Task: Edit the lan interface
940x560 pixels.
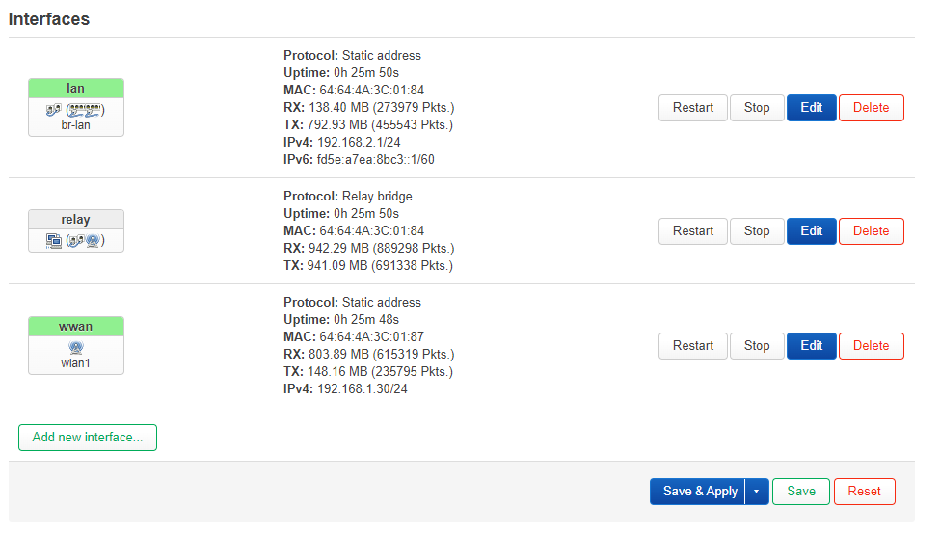Action: 812,108
